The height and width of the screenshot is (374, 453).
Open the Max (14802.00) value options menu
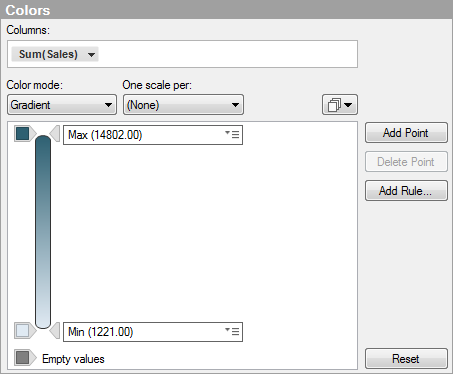(232, 134)
